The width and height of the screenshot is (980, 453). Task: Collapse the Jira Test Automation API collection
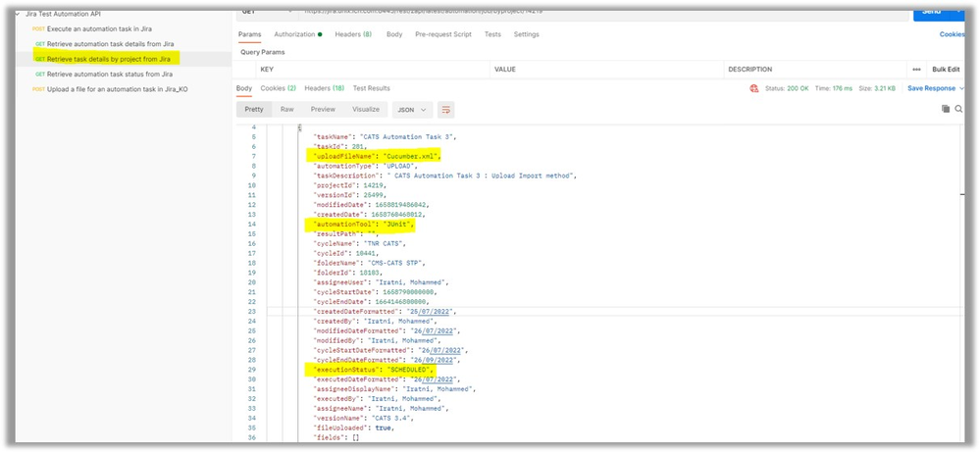(20, 15)
